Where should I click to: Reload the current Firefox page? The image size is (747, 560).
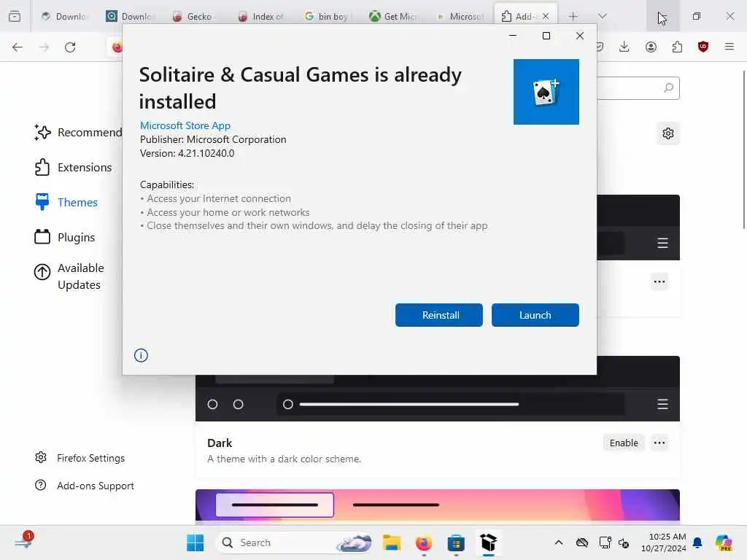[70, 47]
